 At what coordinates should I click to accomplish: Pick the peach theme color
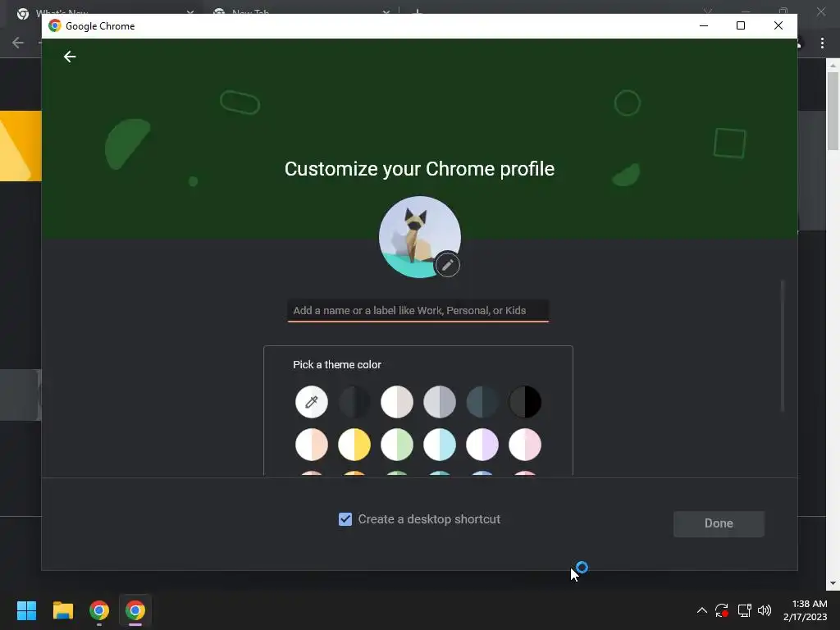(311, 445)
